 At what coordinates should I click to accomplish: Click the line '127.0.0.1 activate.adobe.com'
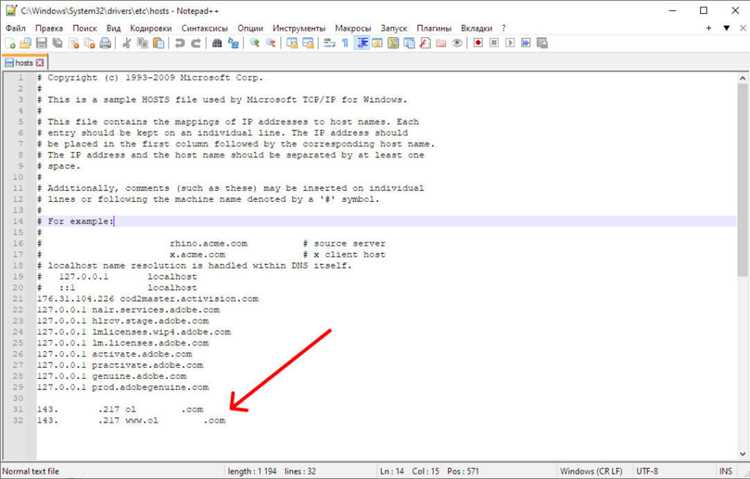tap(114, 354)
